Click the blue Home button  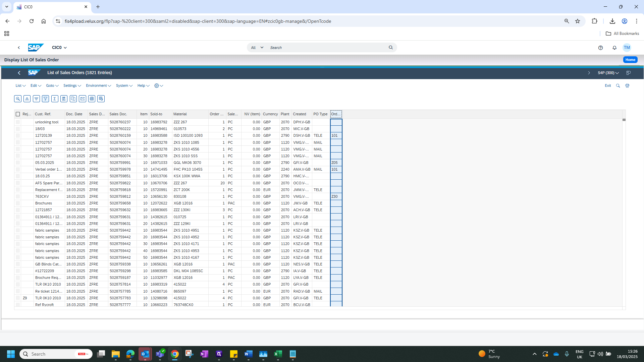pos(630,60)
